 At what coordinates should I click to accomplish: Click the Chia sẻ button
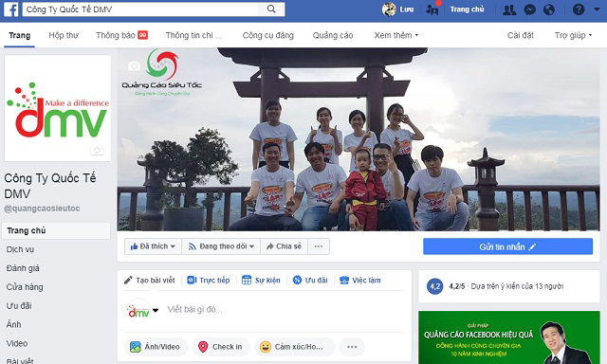tap(285, 246)
